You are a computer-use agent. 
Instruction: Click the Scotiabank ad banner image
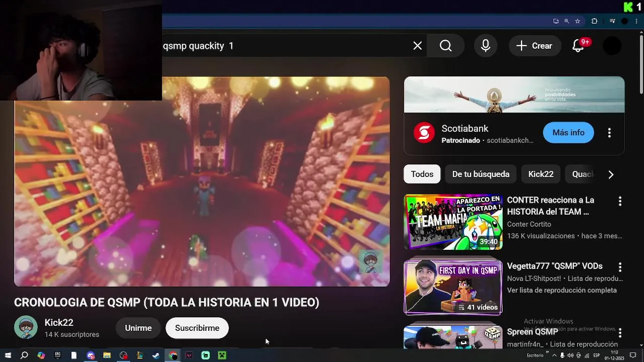pyautogui.click(x=514, y=95)
